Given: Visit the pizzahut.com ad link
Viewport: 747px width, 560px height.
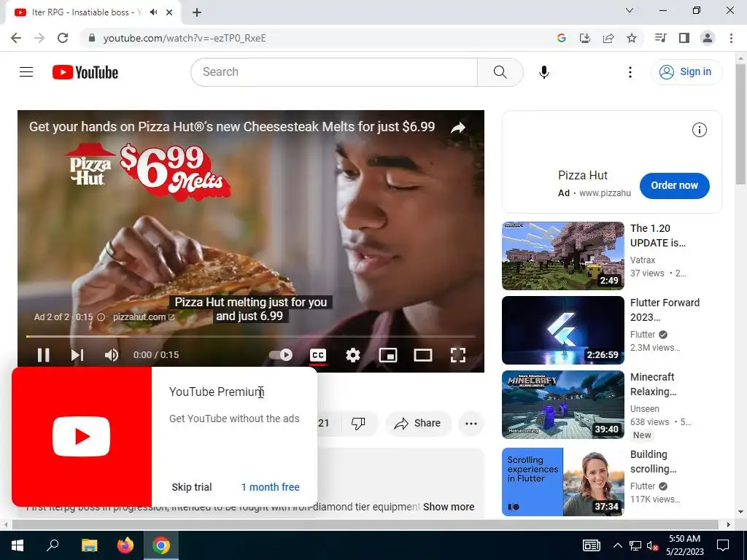Looking at the screenshot, I should click(144, 316).
